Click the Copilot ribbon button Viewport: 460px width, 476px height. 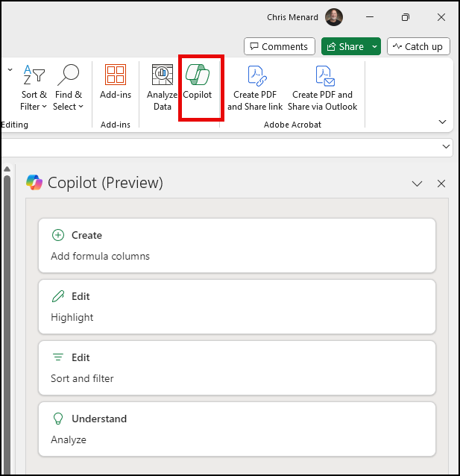coord(198,82)
